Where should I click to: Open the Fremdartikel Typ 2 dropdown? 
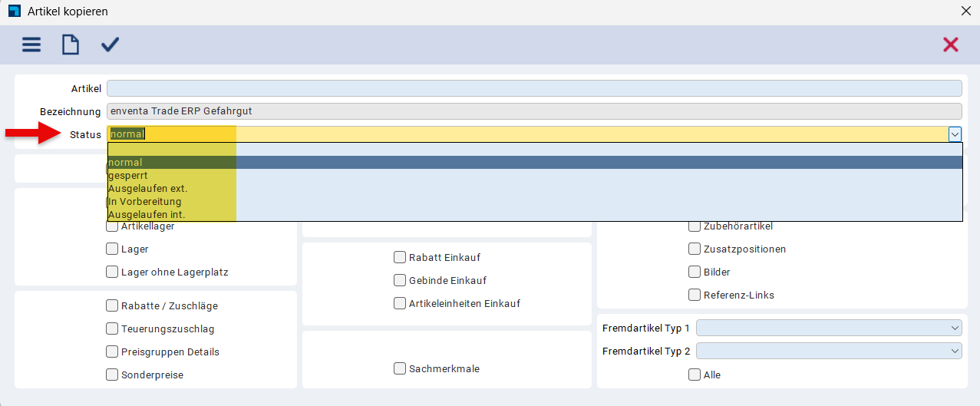coord(955,351)
